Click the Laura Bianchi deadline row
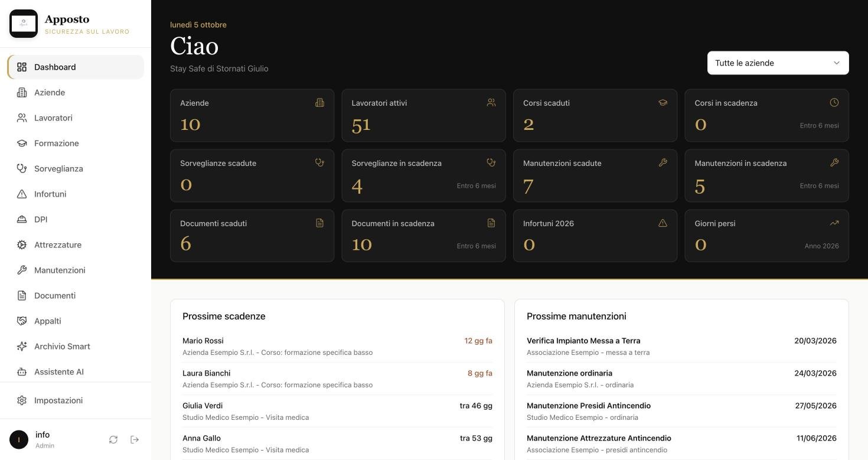The image size is (868, 460). click(x=337, y=379)
